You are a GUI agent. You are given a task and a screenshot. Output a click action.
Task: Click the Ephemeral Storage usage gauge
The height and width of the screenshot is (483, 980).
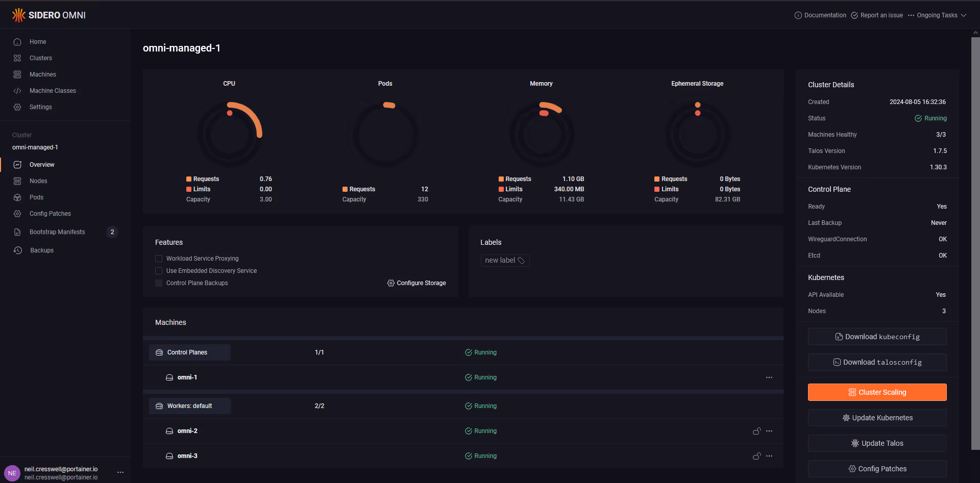point(698,134)
